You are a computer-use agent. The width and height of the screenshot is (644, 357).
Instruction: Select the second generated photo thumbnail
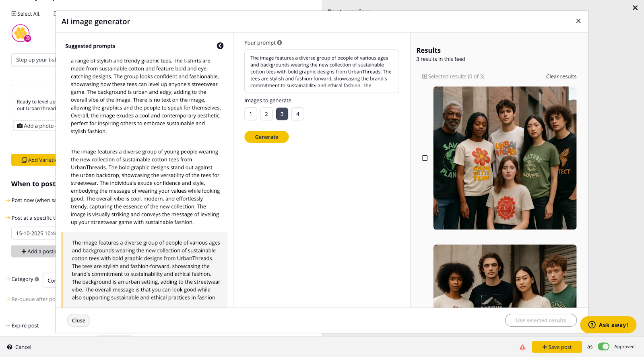pos(505,276)
